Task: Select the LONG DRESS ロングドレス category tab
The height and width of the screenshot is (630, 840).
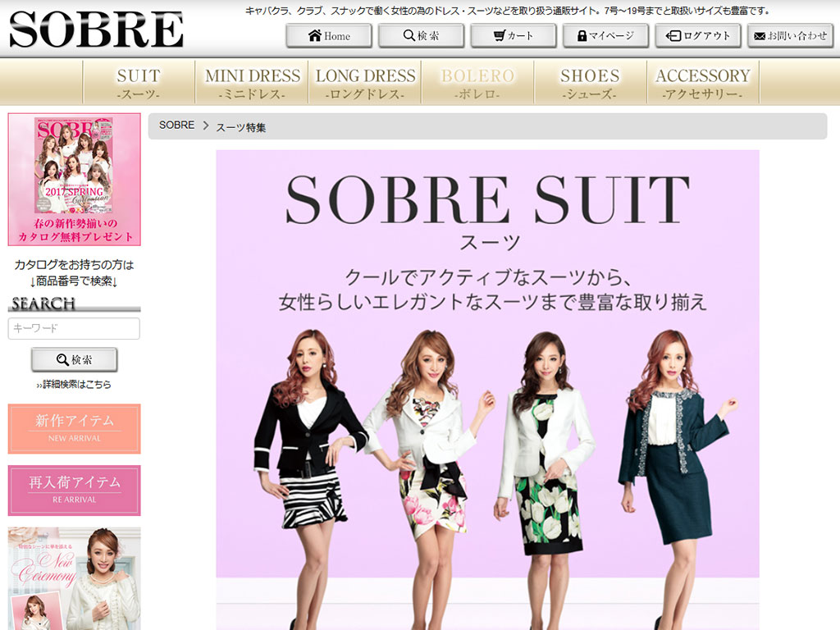Action: (365, 82)
